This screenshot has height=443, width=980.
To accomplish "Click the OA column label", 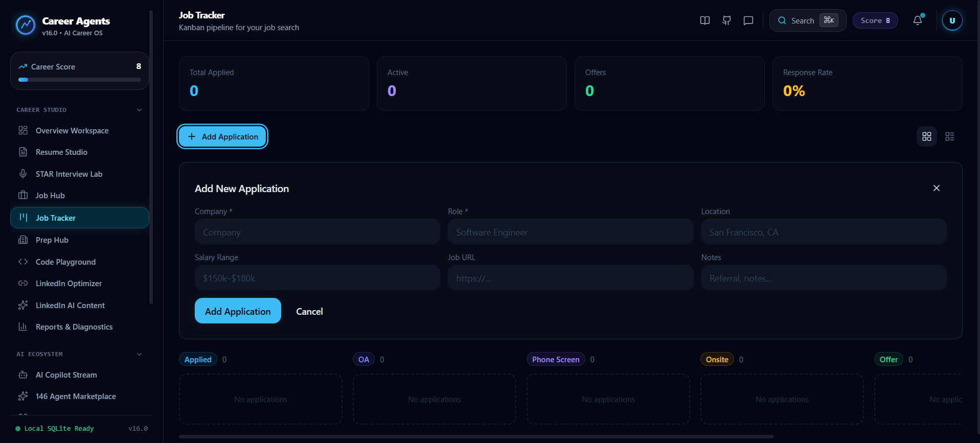I will coord(363,359).
